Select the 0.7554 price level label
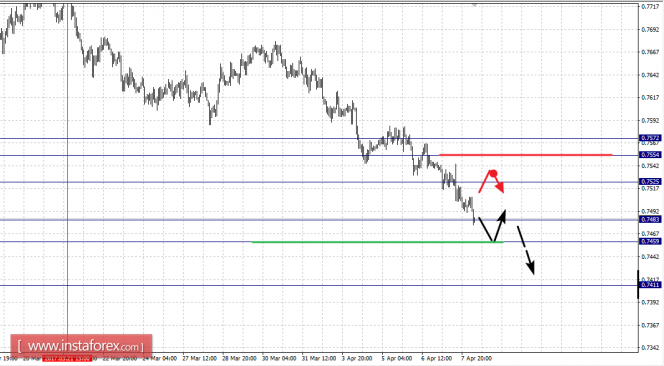The width and height of the screenshot is (664, 366). click(x=650, y=155)
